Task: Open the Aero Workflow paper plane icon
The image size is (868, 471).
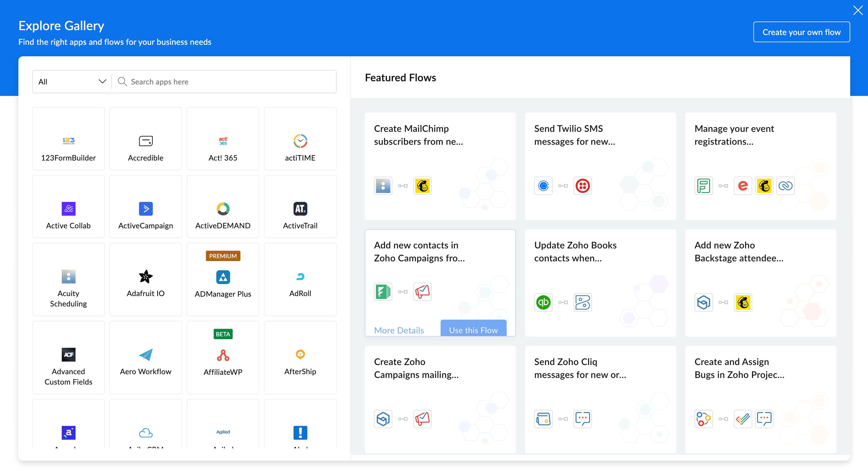Action: [x=146, y=354]
